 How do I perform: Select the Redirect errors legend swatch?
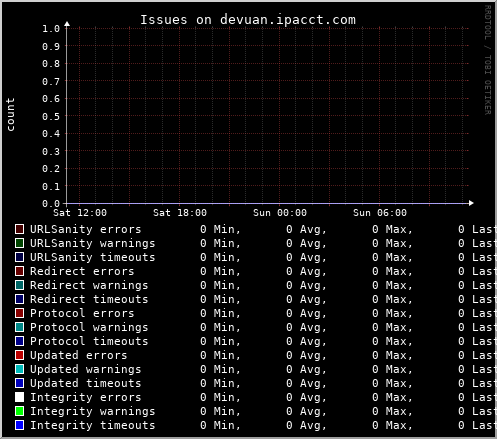(19, 271)
